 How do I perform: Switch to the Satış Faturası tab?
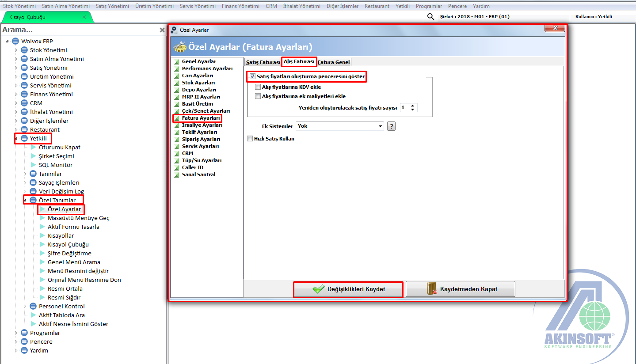(x=263, y=62)
